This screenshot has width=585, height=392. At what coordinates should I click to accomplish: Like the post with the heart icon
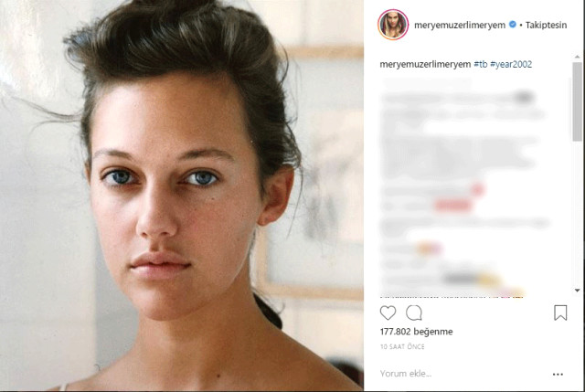(x=388, y=313)
